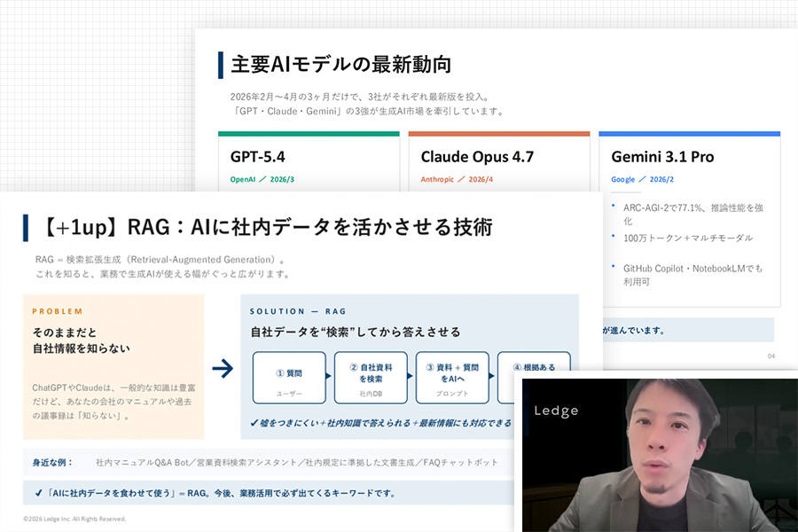Click the line これを知ると、業務で生成AIが使える幅
The image size is (798, 532).
click(x=163, y=274)
